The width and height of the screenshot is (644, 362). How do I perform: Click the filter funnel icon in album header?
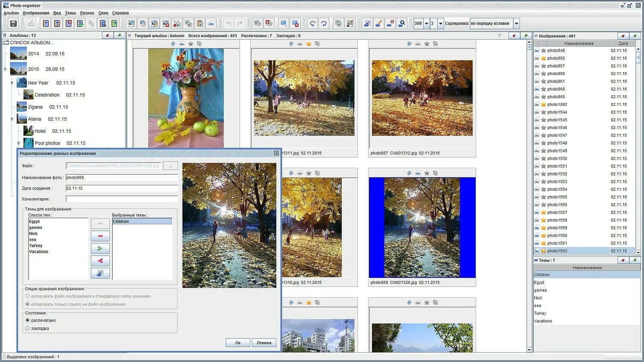pos(499,36)
